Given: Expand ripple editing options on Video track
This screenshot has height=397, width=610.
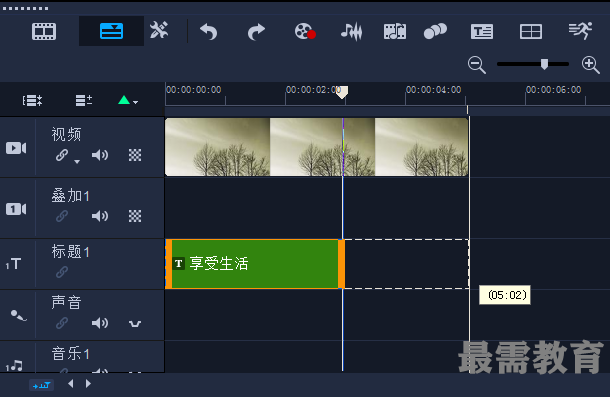Looking at the screenshot, I should point(77,162).
